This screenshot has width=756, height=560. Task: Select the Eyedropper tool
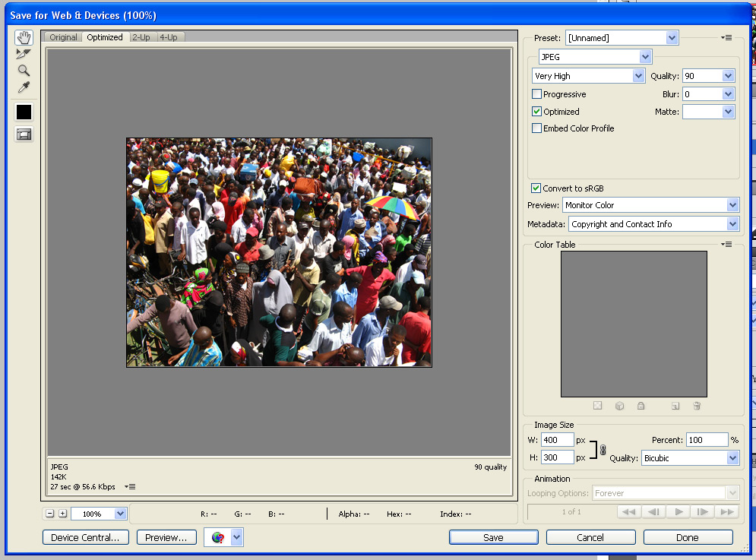point(24,87)
